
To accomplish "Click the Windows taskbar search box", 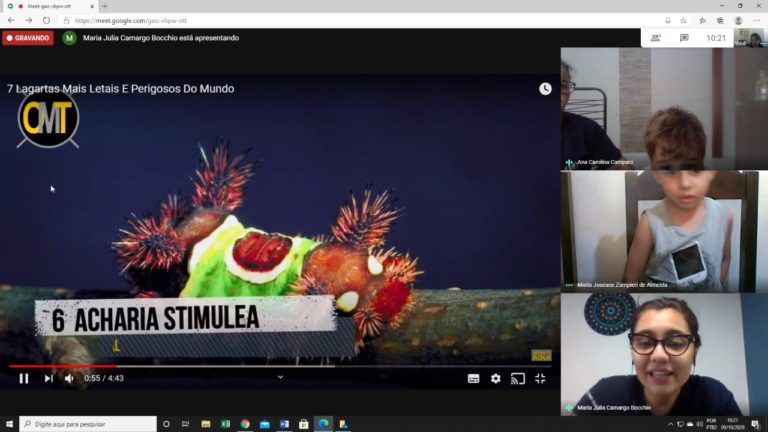I will 88,424.
